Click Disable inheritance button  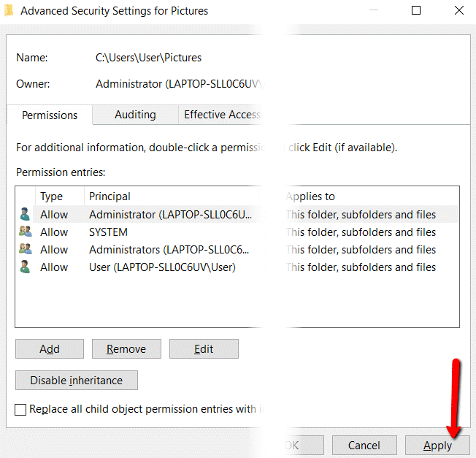[77, 381]
